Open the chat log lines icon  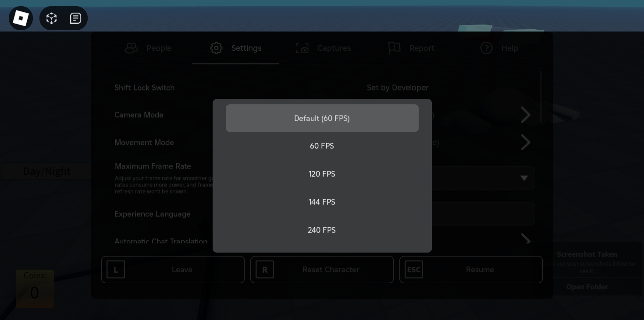click(75, 18)
